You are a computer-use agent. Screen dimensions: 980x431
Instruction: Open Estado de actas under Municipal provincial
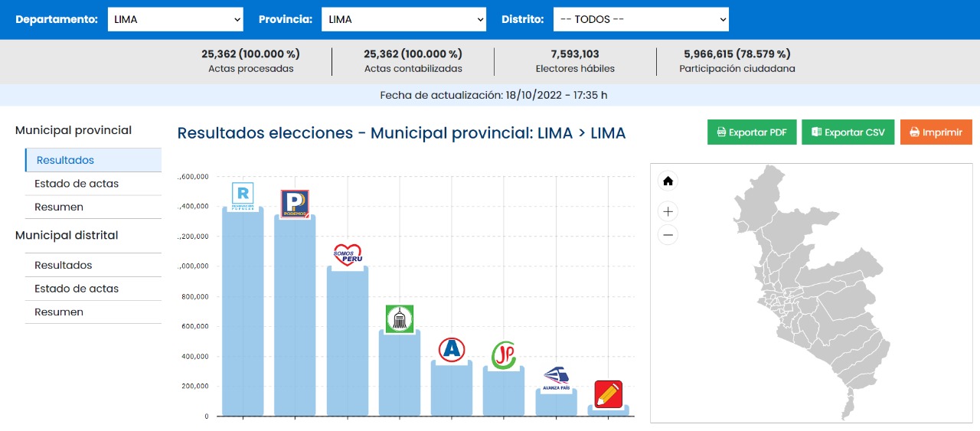(93, 184)
